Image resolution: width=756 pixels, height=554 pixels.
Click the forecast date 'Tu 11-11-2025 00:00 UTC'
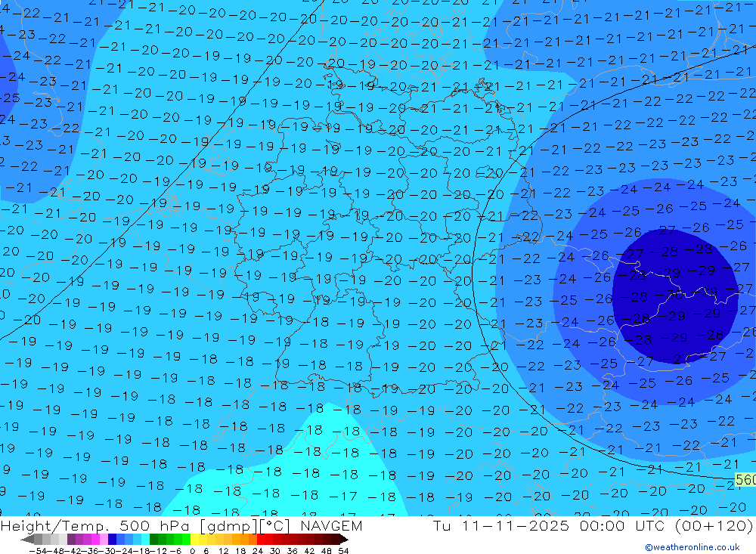550,525
